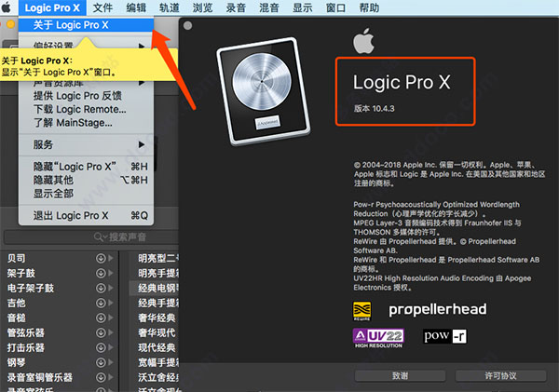The image size is (559, 392).
Task: Select 电子架子鼓 in the library list
Action: (x=31, y=288)
